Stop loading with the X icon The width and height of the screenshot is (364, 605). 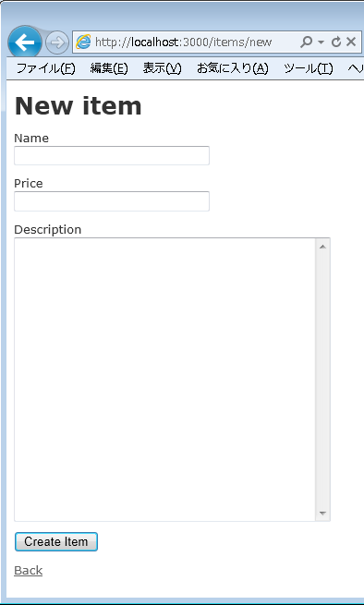(x=351, y=42)
